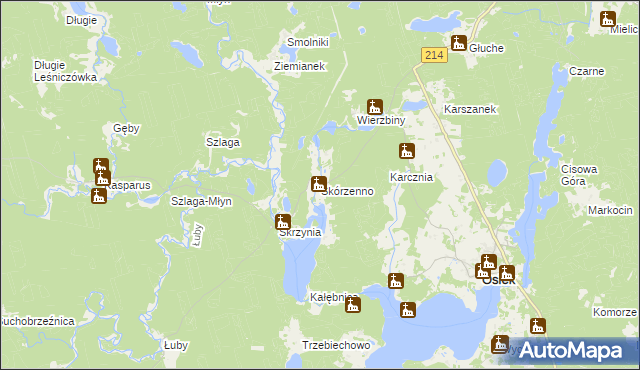The width and height of the screenshot is (640, 370).
Task: Select the Karszanek village label
Action: coord(470,109)
